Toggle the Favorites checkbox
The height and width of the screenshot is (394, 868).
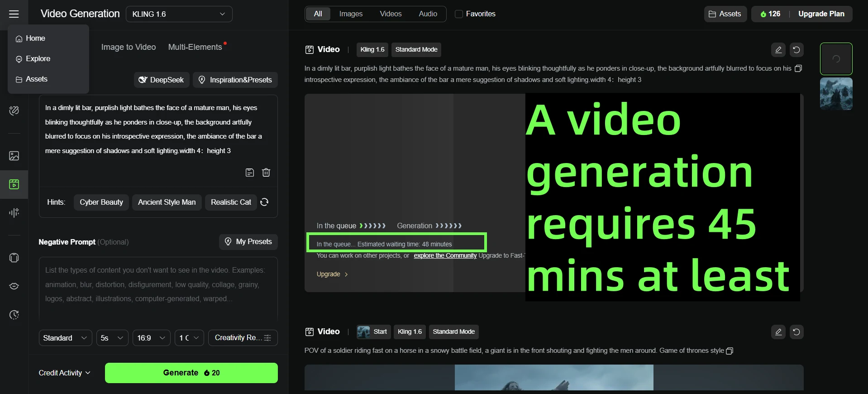tap(459, 14)
